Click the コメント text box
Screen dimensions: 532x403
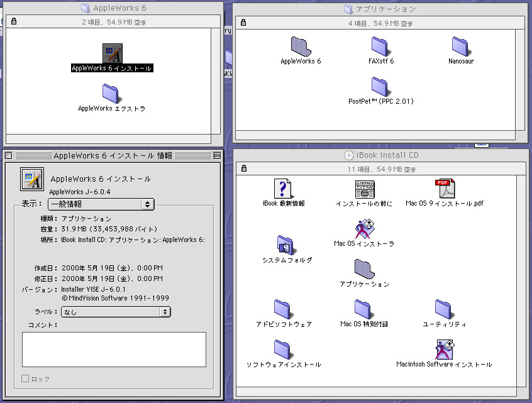[x=114, y=350]
